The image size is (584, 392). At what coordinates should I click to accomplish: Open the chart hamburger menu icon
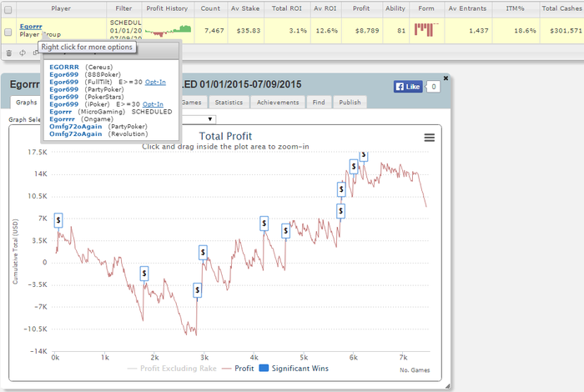(x=430, y=138)
